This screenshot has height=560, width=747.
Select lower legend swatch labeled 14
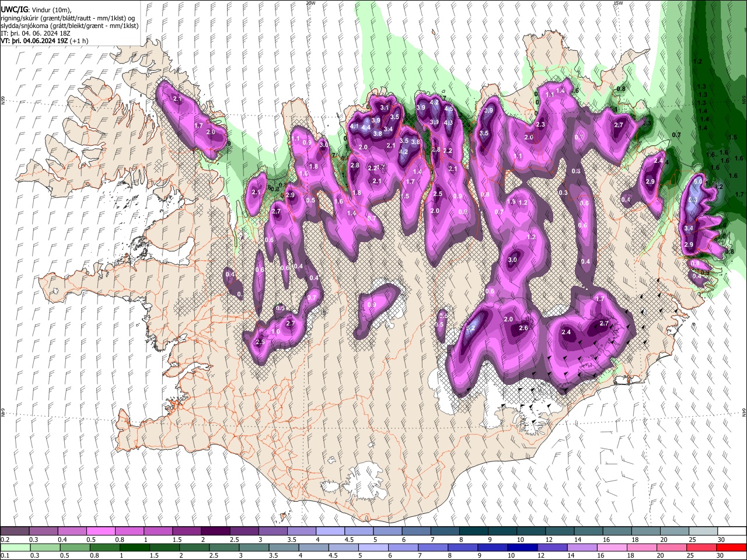tap(582, 547)
